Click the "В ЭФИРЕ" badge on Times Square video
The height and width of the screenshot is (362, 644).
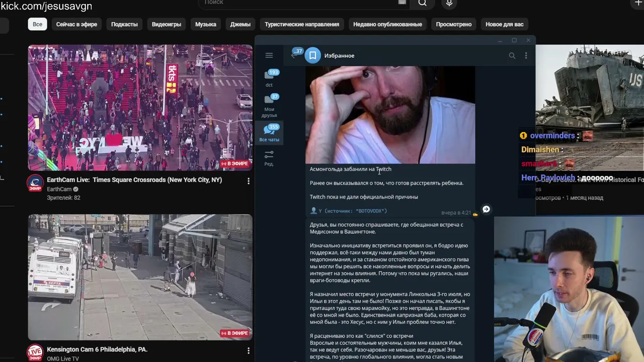pos(235,164)
